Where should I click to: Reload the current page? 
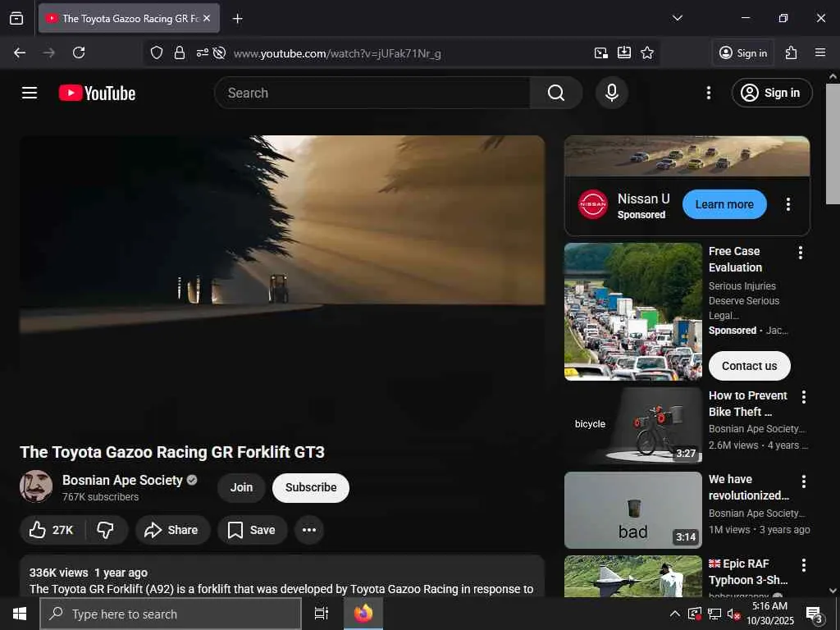pyautogui.click(x=79, y=53)
